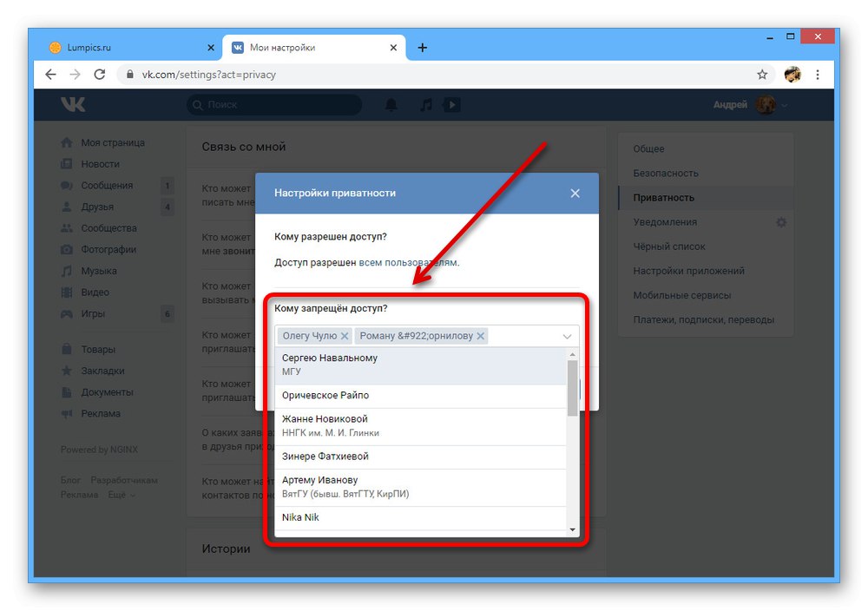Click the 'всем пользователям' link
868x611 pixels.
[x=409, y=262]
